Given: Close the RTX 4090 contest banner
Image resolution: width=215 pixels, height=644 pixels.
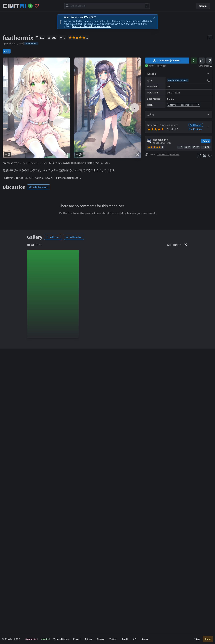Looking at the screenshot, I should coord(154,18).
